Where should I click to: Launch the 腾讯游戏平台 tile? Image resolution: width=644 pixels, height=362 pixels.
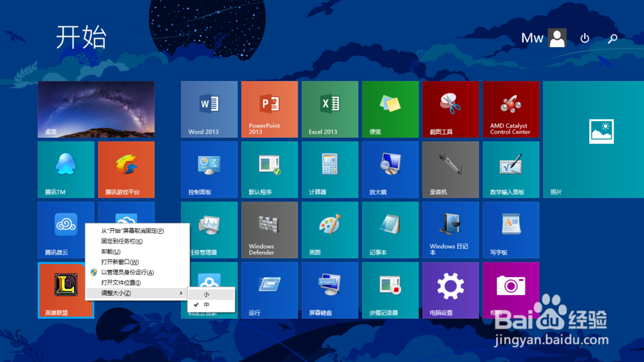[126, 169]
